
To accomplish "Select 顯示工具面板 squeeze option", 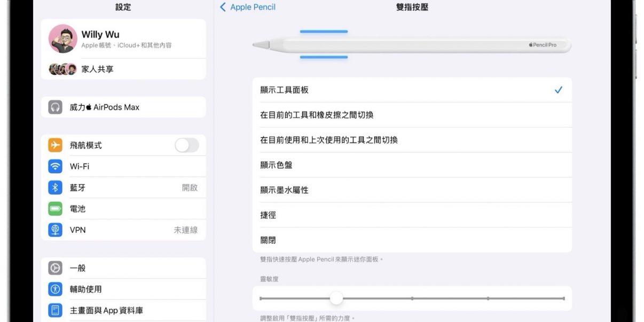I will pyautogui.click(x=411, y=90).
